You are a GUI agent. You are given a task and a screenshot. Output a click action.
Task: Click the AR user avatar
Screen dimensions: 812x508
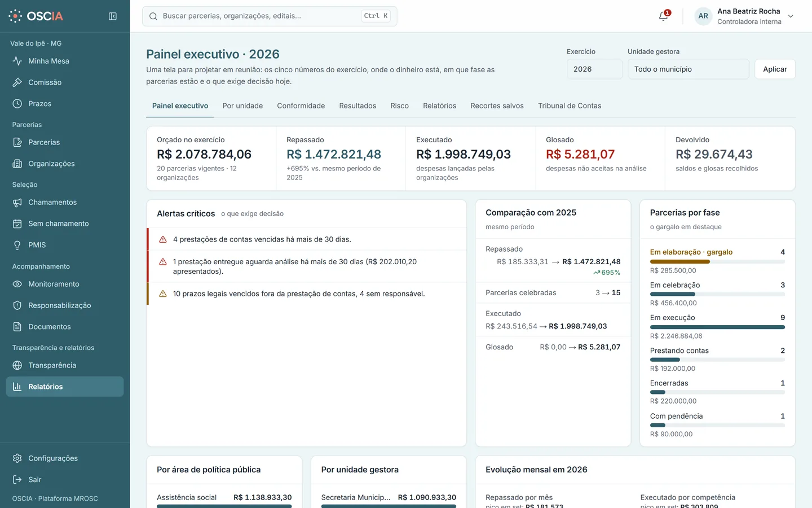(x=703, y=16)
